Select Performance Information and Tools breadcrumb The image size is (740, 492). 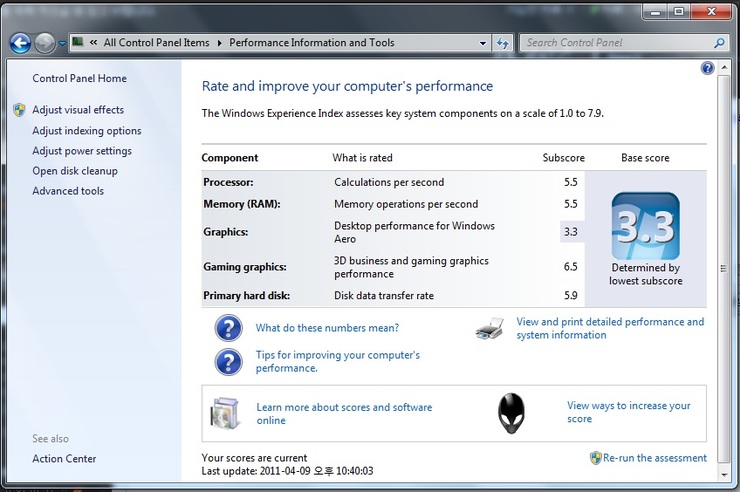click(x=311, y=42)
